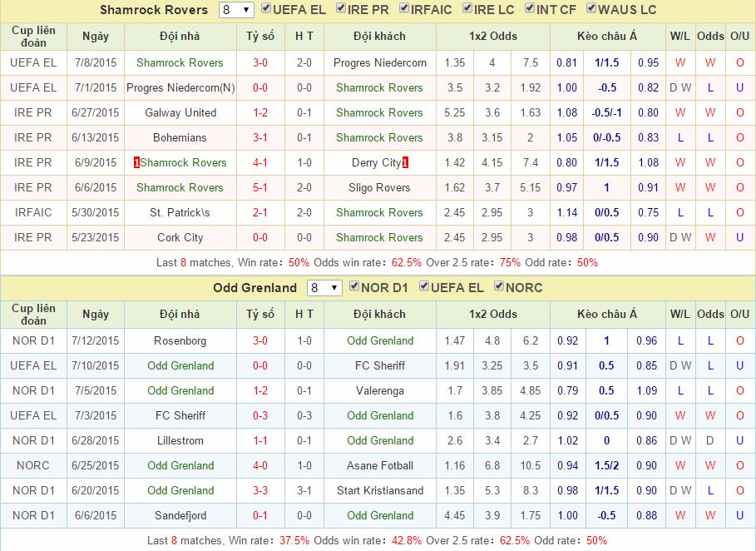
Task: Click the Kèo châu Á header in Shamrock table
Action: [x=607, y=36]
